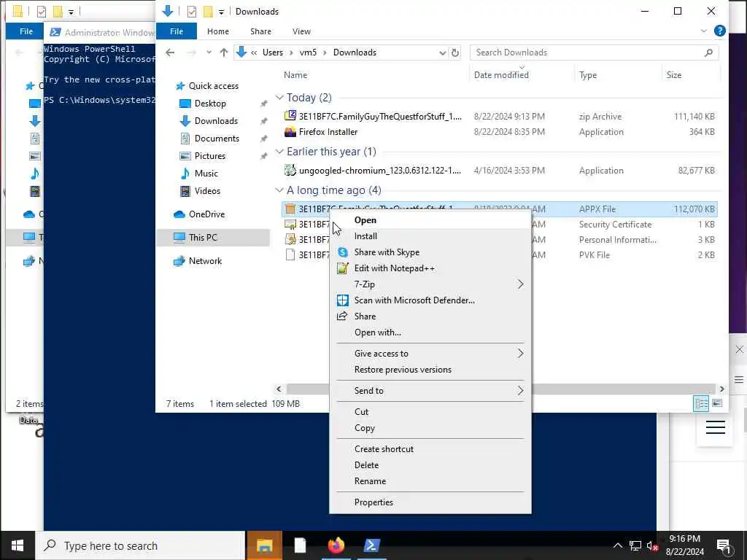This screenshot has height=560, width=747.
Task: Click the Notepad++ icon in context menu
Action: (x=343, y=268)
